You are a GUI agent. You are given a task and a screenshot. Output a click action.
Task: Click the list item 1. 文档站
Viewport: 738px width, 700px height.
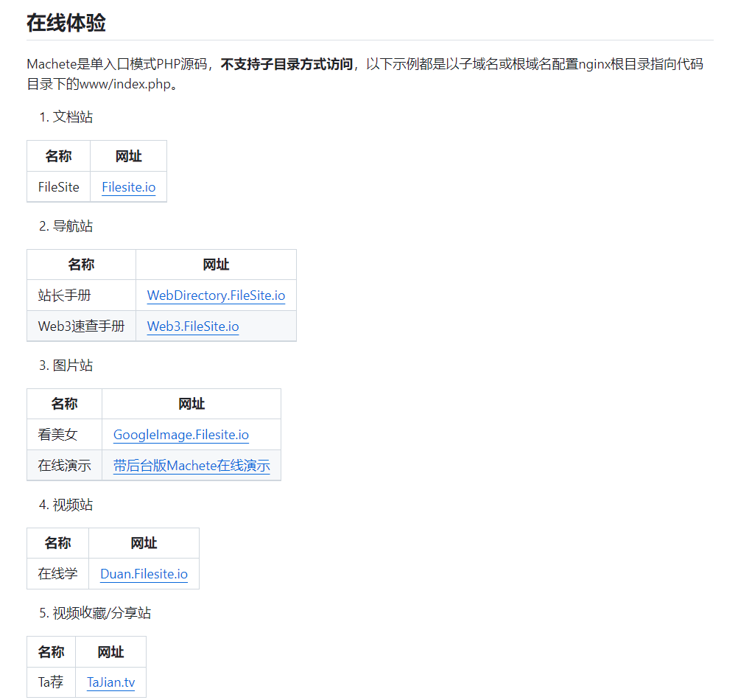point(66,116)
